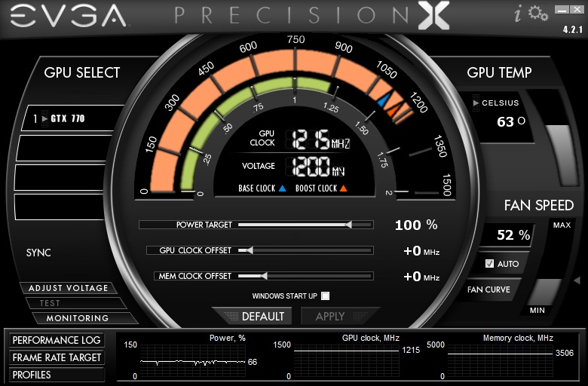The image size is (588, 386).
Task: Click the Memory clock, MHz graph
Action: tap(500, 361)
